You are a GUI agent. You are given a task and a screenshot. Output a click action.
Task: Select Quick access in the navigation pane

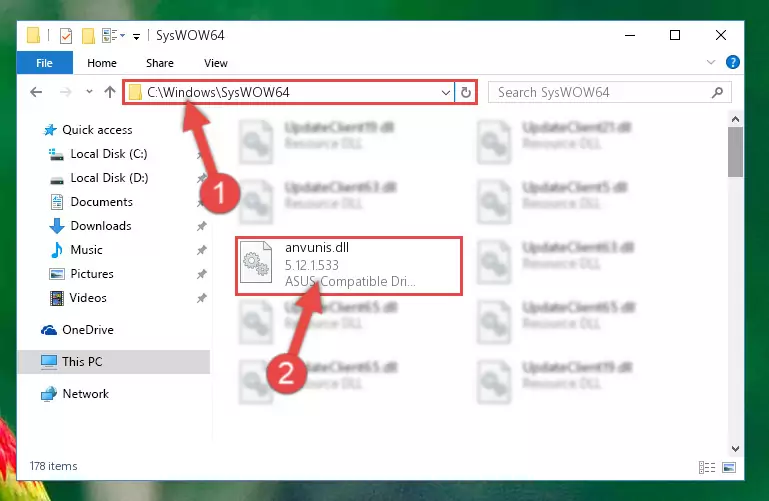[x=97, y=130]
